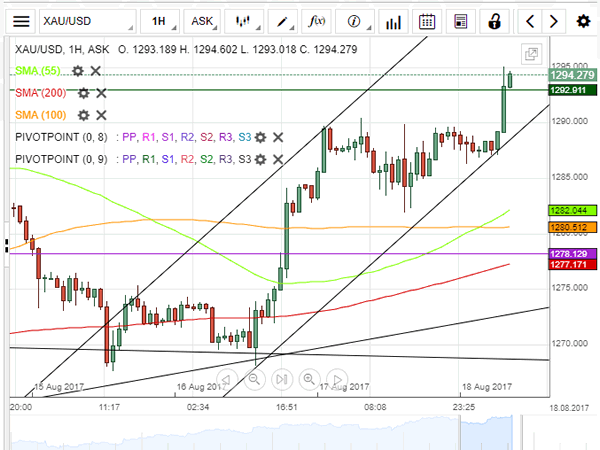
Task: Toggle the volume bars icon
Action: coord(393,20)
